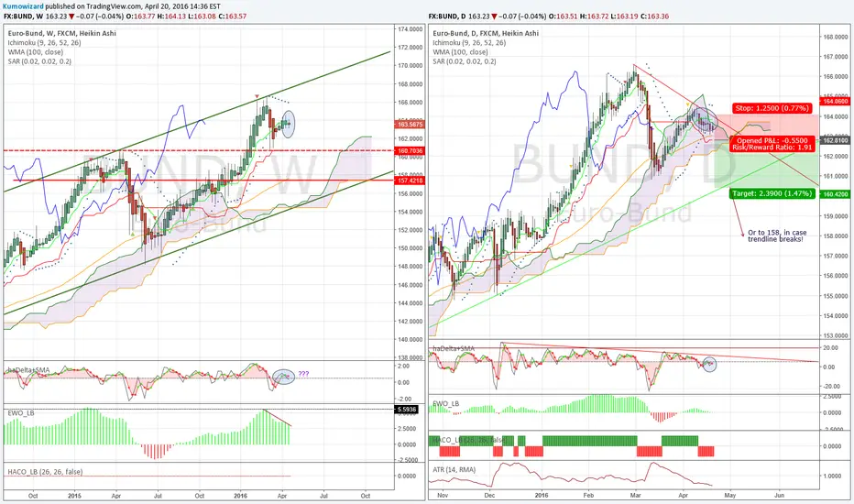Image resolution: width=854 pixels, height=504 pixels.
Task: Click the 'Or to 158, in case trendline breaks!' note
Action: [x=777, y=236]
